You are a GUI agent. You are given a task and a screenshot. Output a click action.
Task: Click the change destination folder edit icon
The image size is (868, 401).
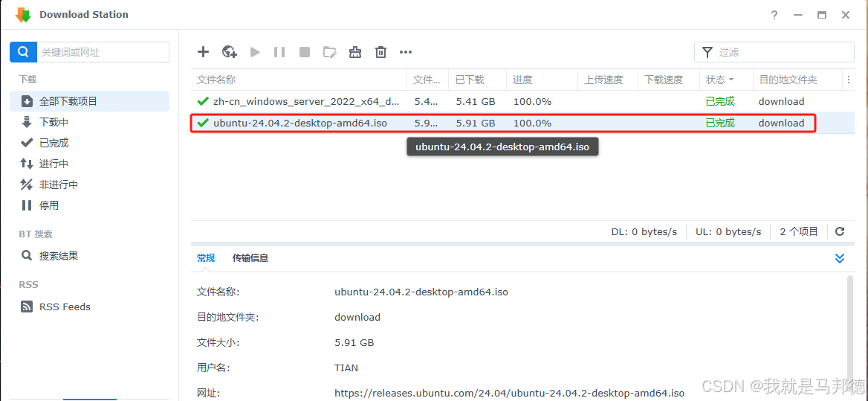329,52
